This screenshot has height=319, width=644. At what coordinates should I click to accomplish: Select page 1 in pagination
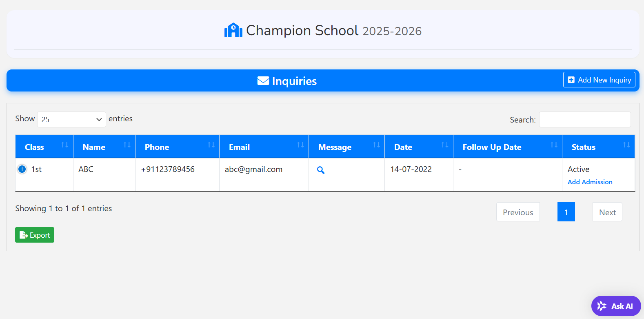(x=566, y=212)
